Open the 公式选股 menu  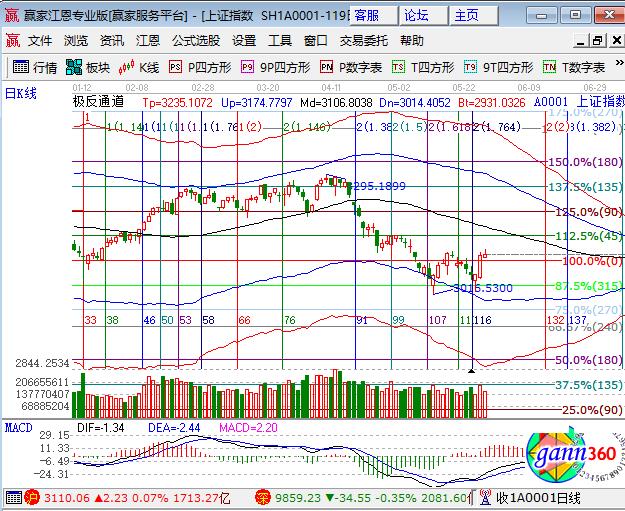pos(196,41)
